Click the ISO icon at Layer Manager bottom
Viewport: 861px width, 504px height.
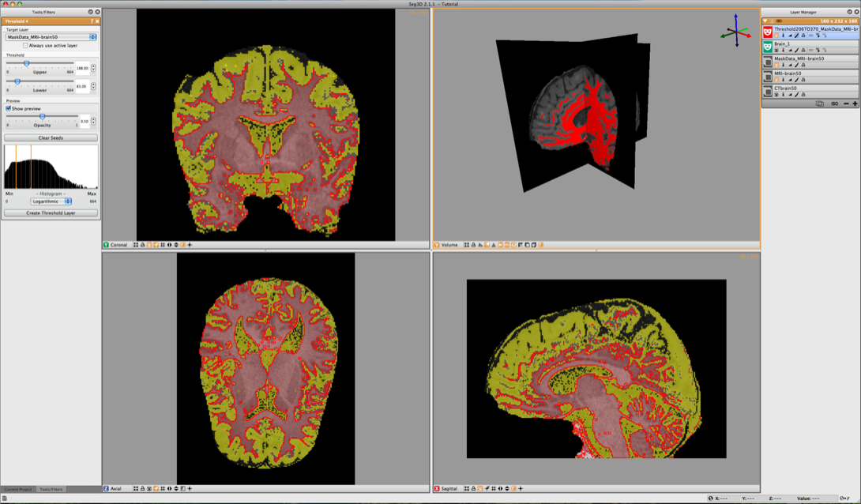[835, 103]
